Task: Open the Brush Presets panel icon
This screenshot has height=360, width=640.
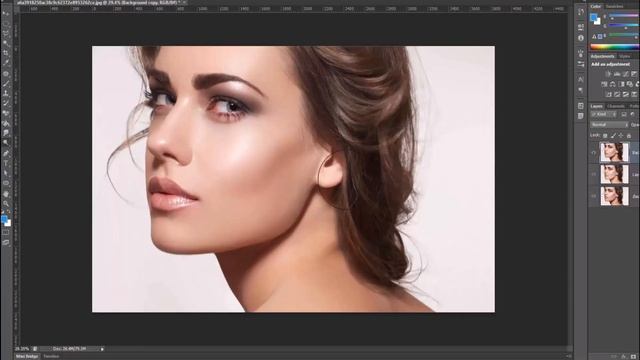Action: (581, 64)
